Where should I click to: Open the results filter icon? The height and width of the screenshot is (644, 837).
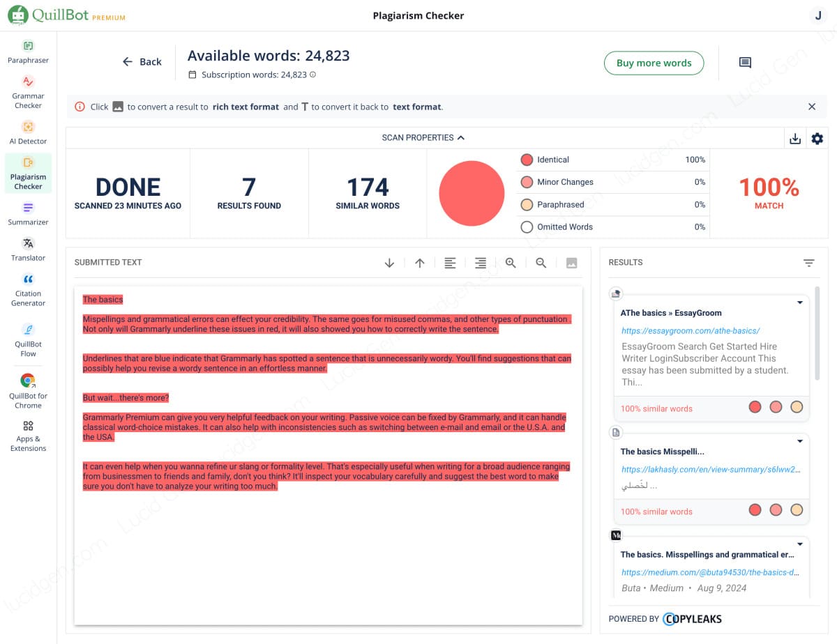pos(808,263)
